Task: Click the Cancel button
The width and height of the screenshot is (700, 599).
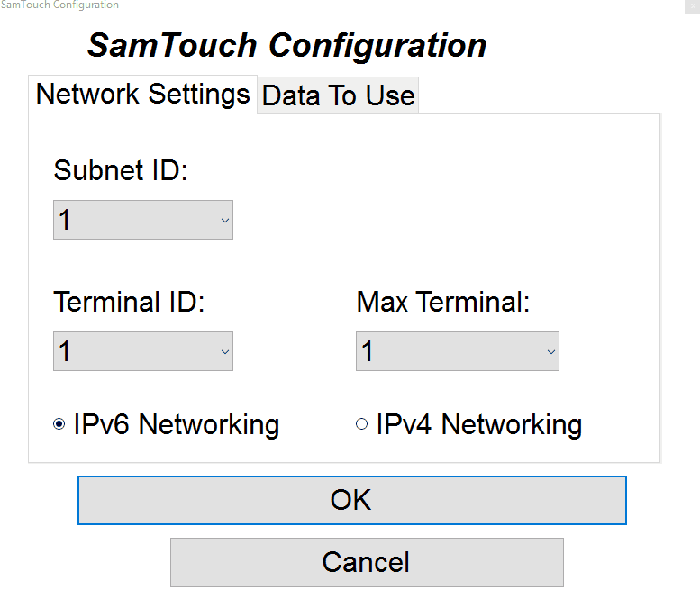Action: point(367,563)
